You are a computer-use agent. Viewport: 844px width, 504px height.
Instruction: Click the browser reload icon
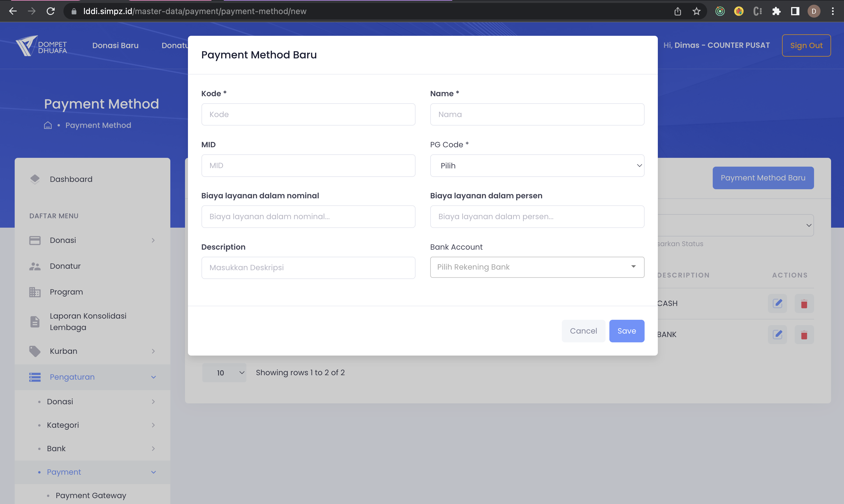(51, 11)
